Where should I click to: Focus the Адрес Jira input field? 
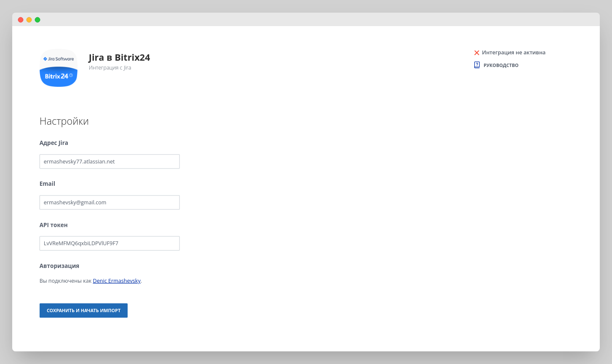click(x=110, y=161)
